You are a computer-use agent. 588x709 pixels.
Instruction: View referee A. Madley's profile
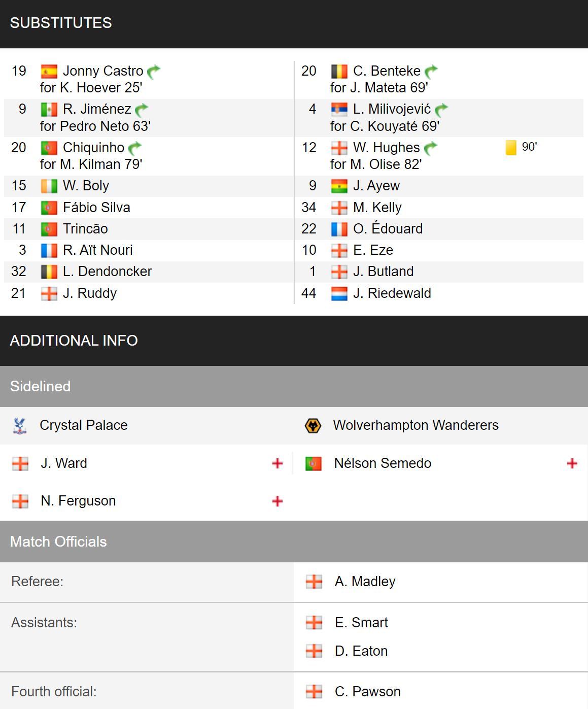coord(365,582)
